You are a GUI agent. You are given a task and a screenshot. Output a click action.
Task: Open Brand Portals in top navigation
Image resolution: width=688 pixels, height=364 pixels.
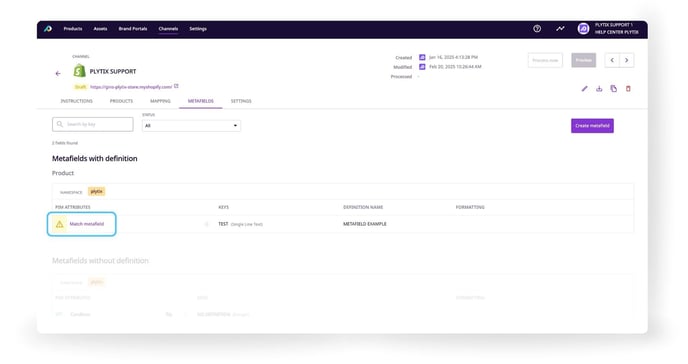click(x=133, y=29)
